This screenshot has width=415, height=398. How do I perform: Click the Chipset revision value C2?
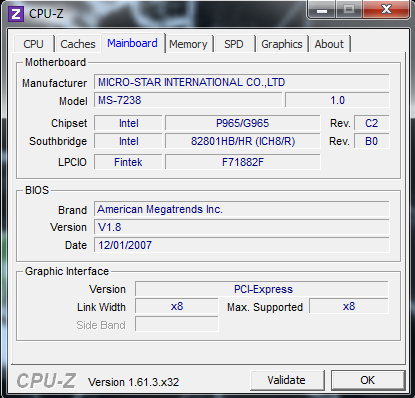pos(371,123)
